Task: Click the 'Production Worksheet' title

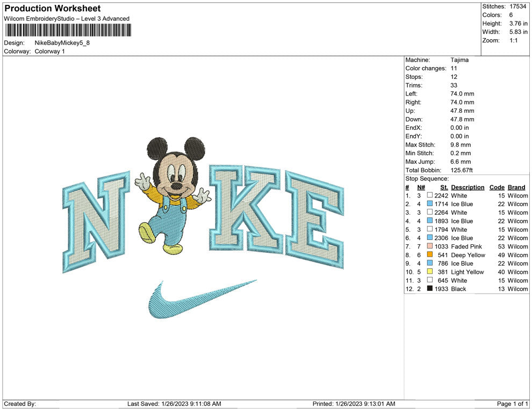Action: (53, 9)
